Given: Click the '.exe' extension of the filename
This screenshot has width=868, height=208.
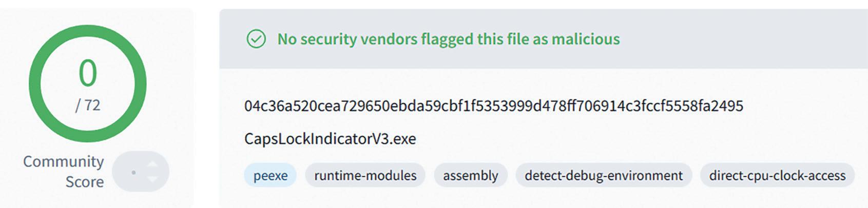Looking at the screenshot, I should point(403,139).
